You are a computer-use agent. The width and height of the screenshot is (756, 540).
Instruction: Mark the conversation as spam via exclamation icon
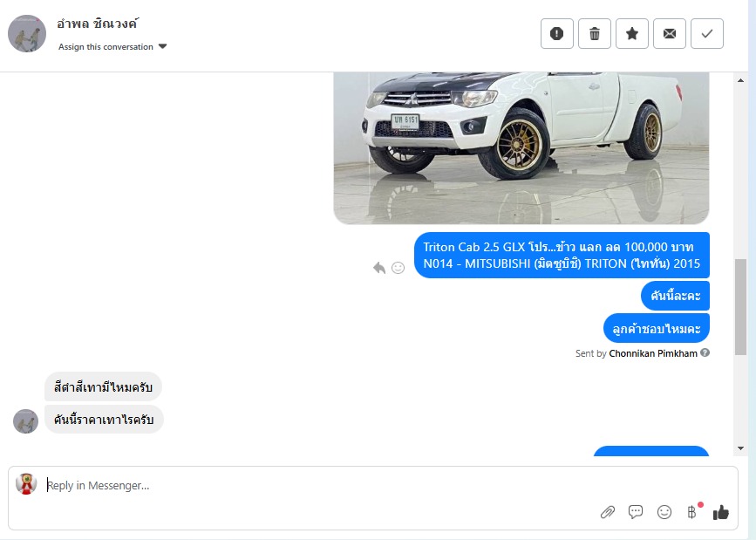[557, 34]
